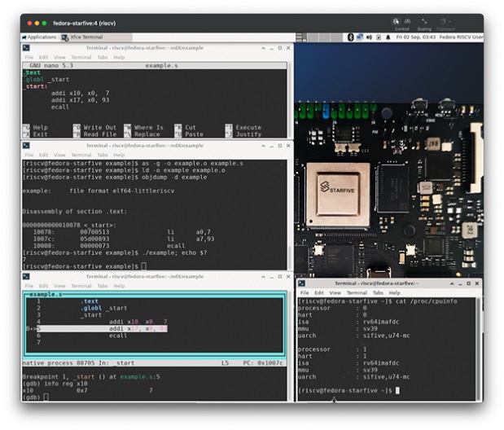Roll up the gdb terminal window
Image resolution: width=504 pixels, height=430 pixels.
coord(263,277)
